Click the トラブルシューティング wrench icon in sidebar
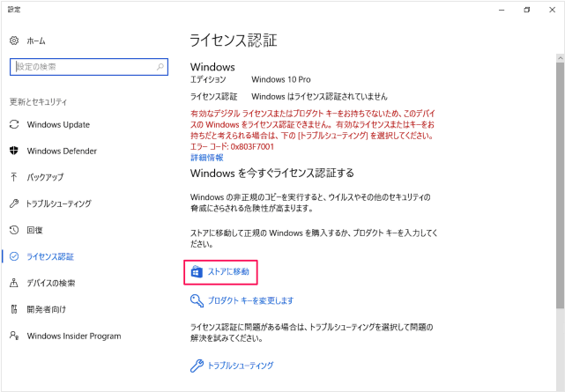The image size is (565, 392). point(14,203)
